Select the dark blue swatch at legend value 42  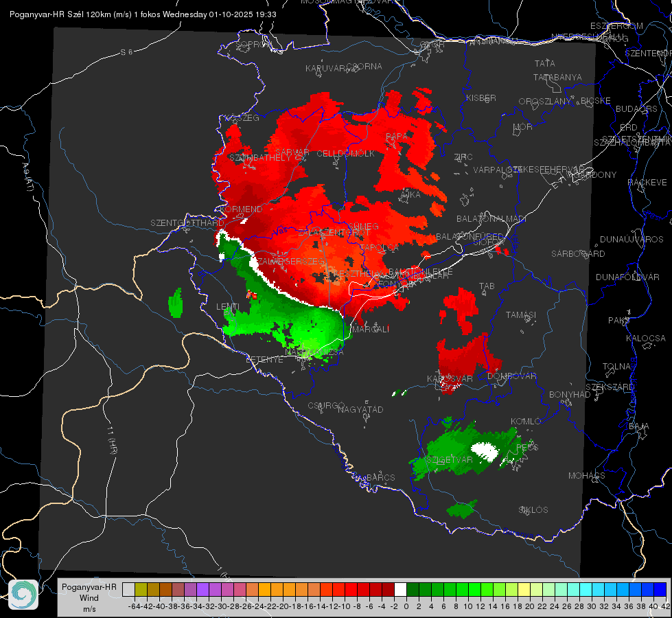pyautogui.click(x=660, y=589)
